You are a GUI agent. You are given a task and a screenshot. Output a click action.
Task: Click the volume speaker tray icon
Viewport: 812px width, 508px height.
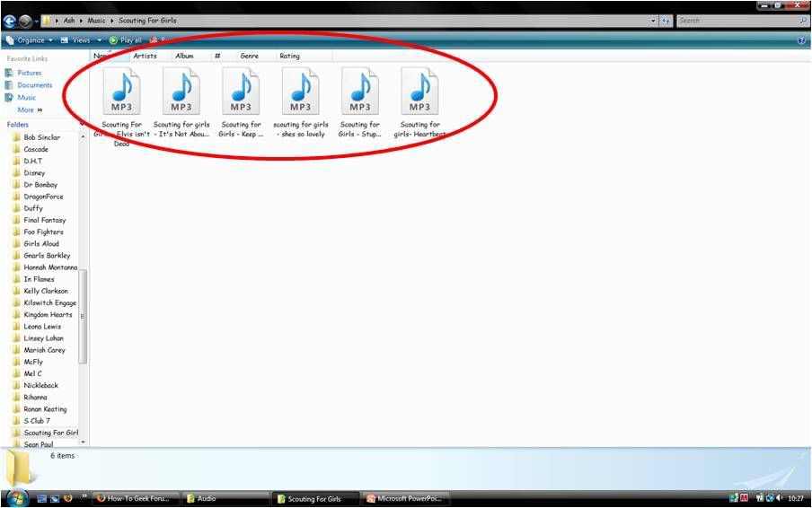point(779,499)
